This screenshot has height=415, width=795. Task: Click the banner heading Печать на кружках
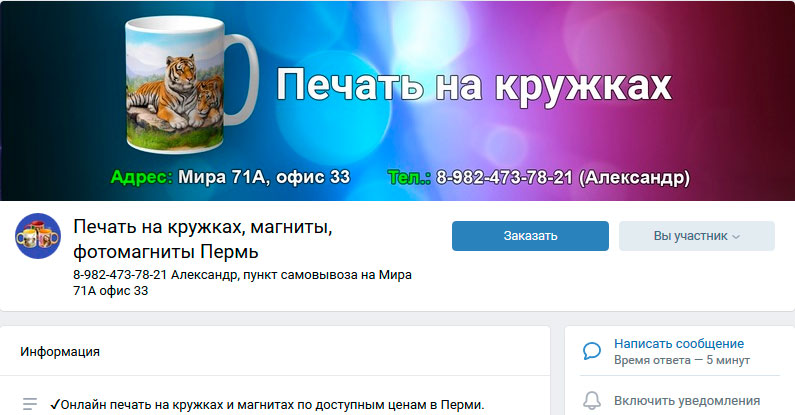click(x=474, y=86)
